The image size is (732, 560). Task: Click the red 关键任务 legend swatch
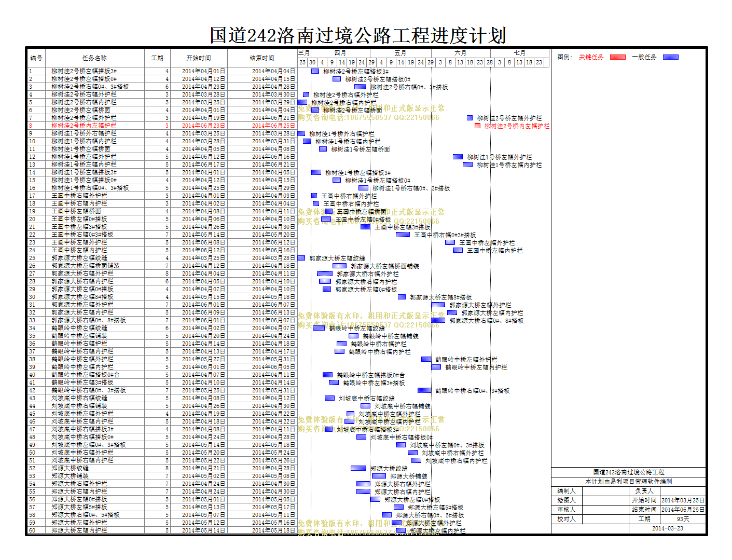617,57
